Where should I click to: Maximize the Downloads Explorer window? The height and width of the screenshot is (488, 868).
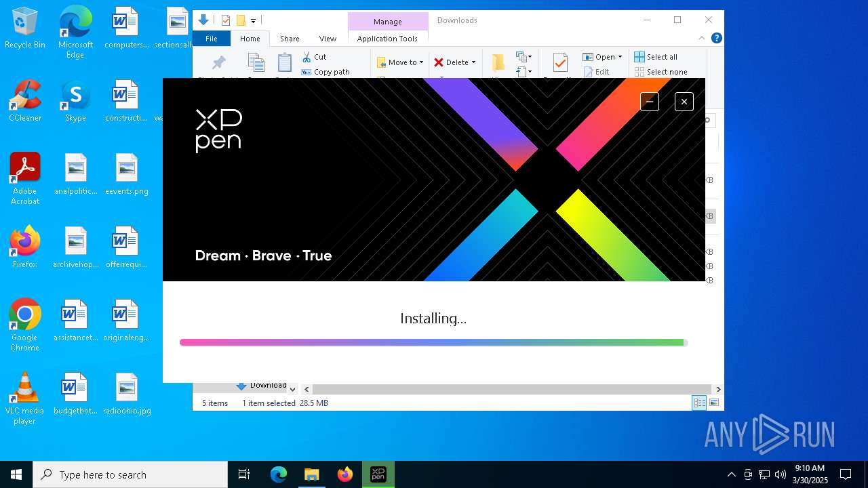tap(677, 20)
